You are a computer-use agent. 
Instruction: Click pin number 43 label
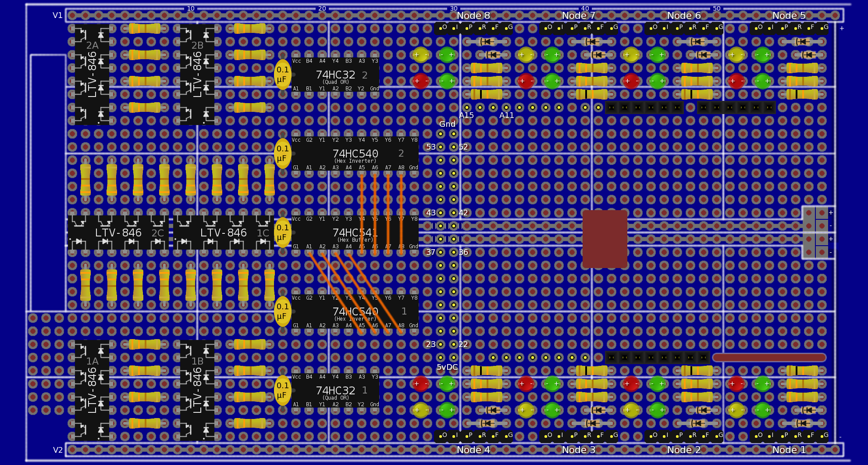(x=431, y=213)
